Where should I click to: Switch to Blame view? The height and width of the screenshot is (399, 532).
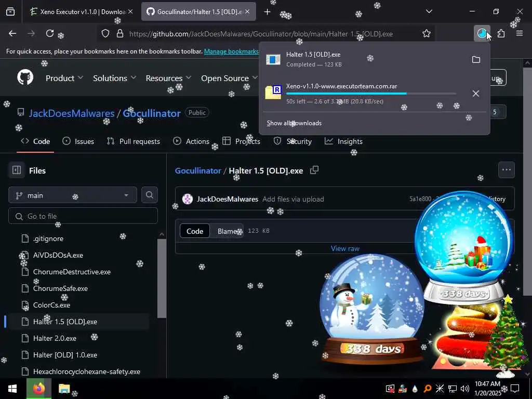pyautogui.click(x=227, y=231)
